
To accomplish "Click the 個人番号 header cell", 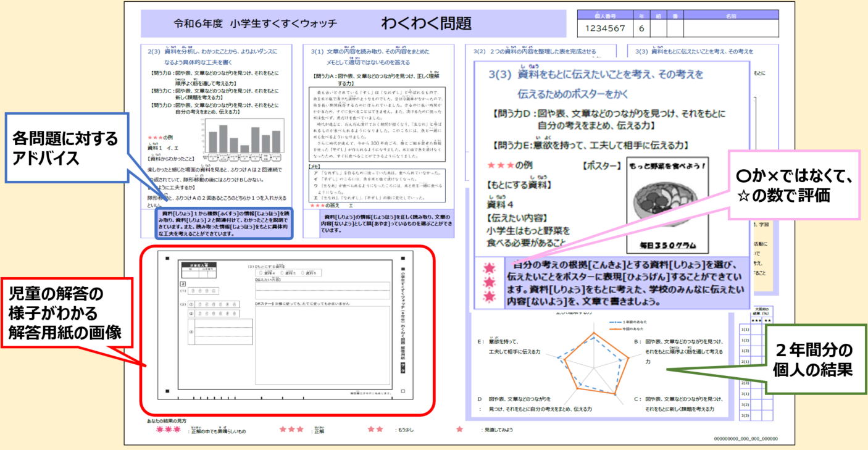I will click(x=606, y=15).
